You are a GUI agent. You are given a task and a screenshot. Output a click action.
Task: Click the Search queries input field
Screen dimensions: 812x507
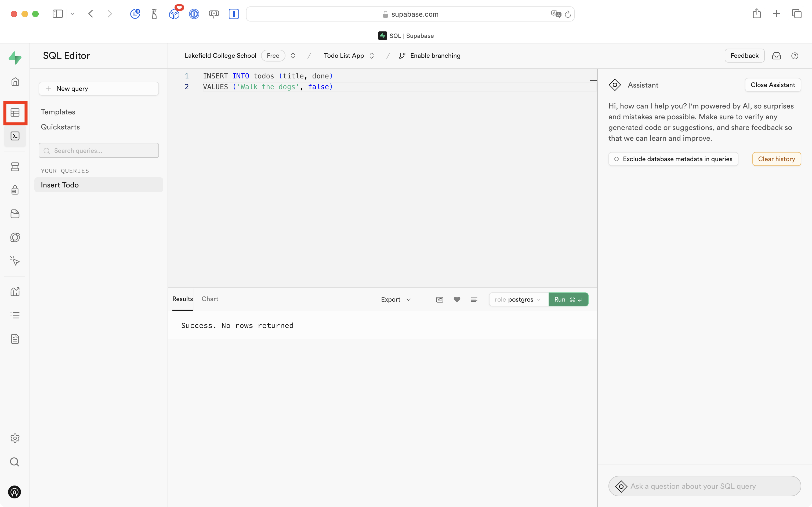click(99, 150)
